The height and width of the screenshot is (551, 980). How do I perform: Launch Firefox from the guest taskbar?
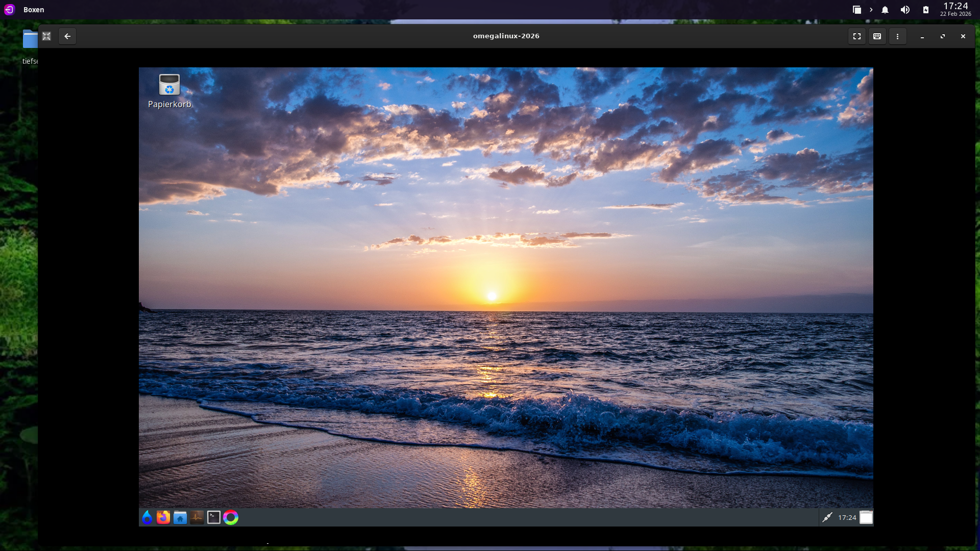(x=163, y=517)
